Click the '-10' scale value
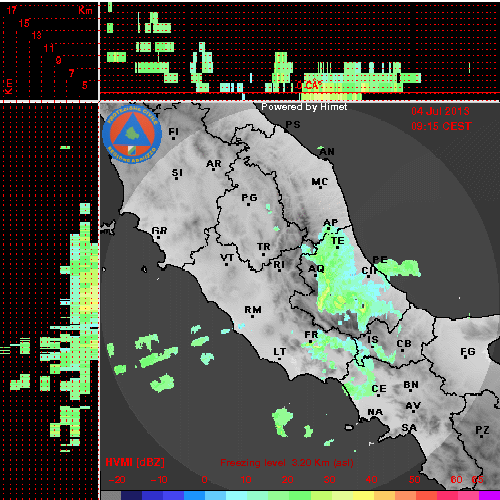This screenshot has width=500, height=500. click(159, 480)
